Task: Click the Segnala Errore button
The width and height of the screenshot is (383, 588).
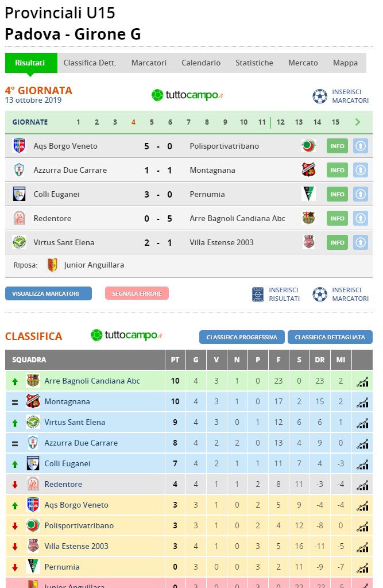Action: pos(137,293)
